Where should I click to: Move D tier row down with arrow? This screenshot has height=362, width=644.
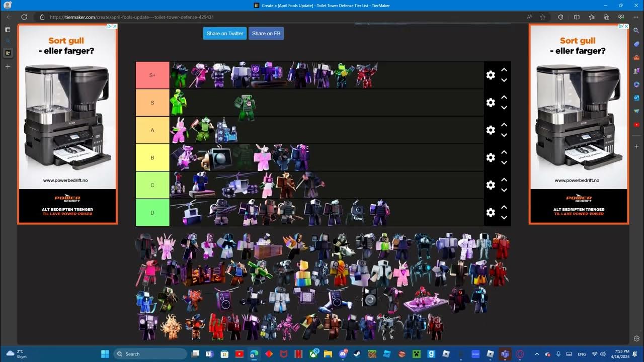(504, 217)
